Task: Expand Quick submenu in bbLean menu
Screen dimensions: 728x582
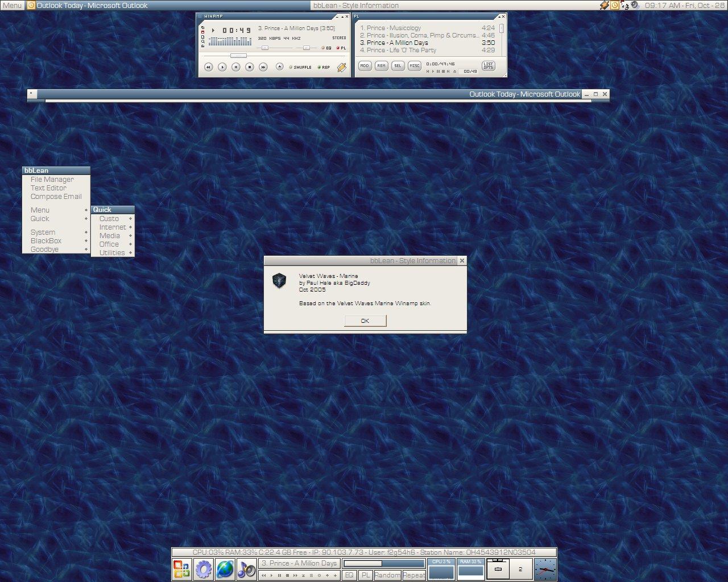Action: (56, 219)
